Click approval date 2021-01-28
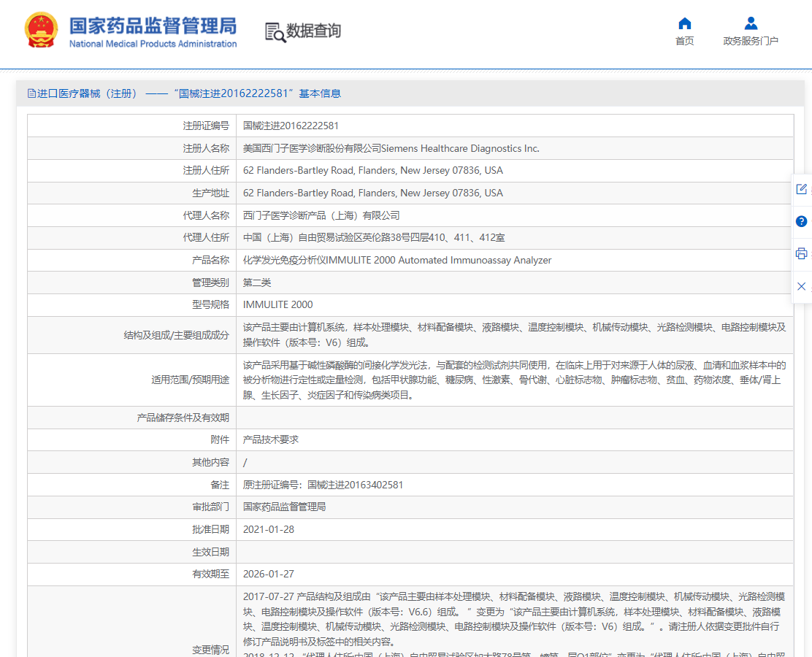This screenshot has width=812, height=657. 268,530
